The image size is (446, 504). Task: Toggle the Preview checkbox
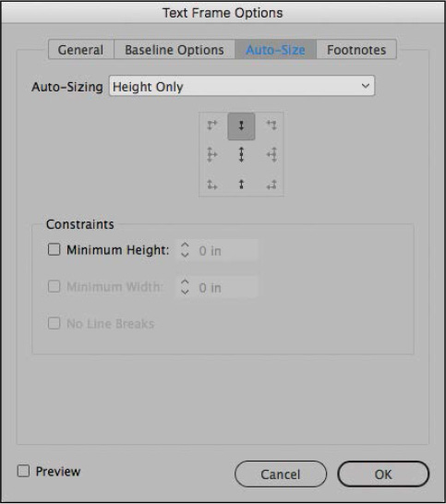point(23,471)
